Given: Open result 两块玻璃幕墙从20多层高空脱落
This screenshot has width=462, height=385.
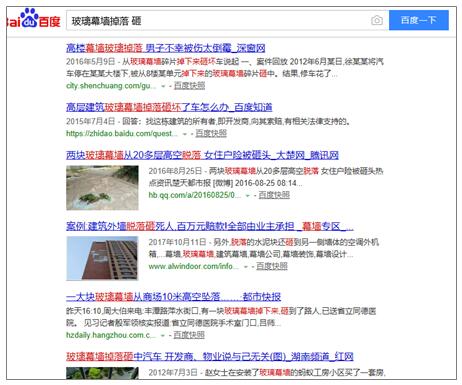Looking at the screenshot, I should 202,155.
